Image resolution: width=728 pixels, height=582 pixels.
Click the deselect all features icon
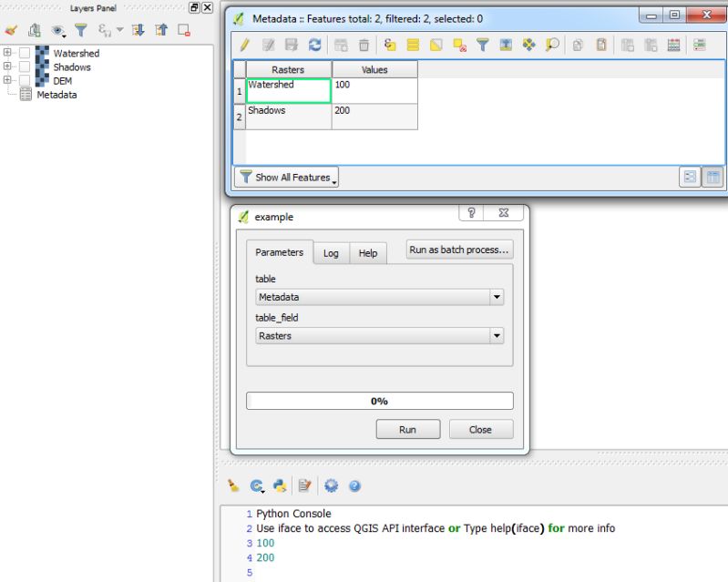pyautogui.click(x=459, y=45)
